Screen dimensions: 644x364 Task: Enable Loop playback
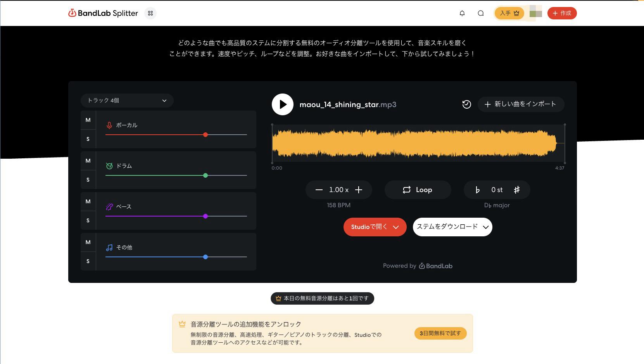tap(418, 190)
